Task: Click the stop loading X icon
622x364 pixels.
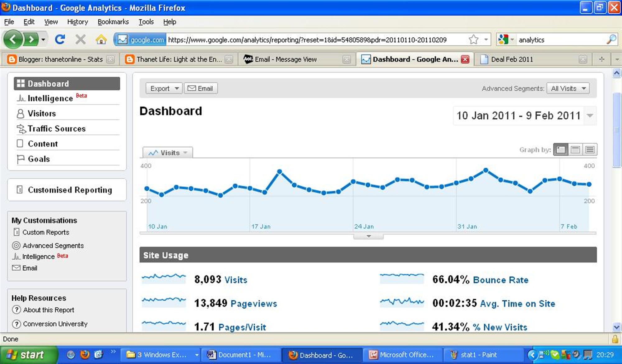Action: coord(81,39)
